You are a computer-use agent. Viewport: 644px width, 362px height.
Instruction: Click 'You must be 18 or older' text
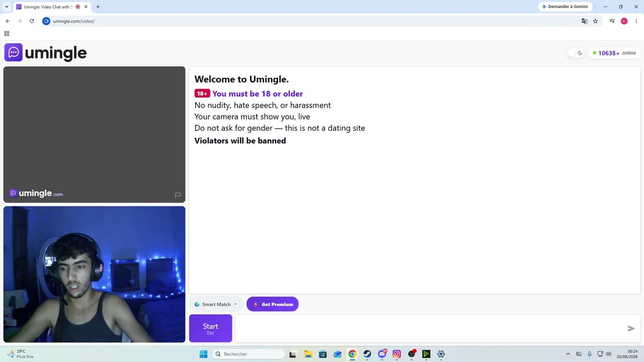coord(258,94)
